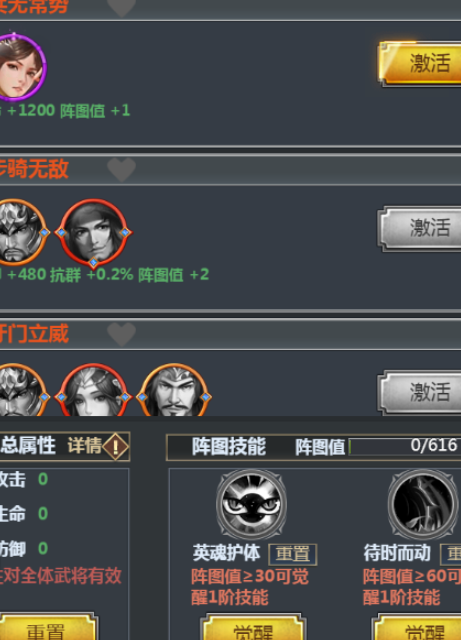
Task: Select the red-framed female hero in 开门立威
Action: pyautogui.click(x=94, y=391)
